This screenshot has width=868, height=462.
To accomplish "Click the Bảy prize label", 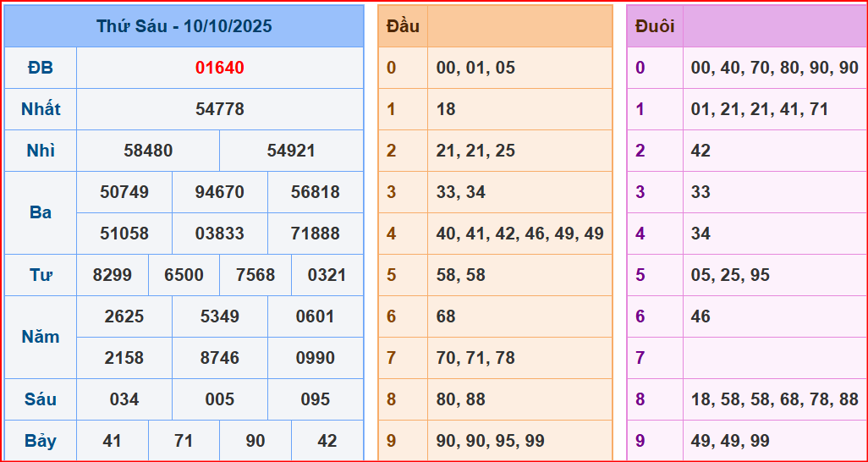I will tap(41, 441).
